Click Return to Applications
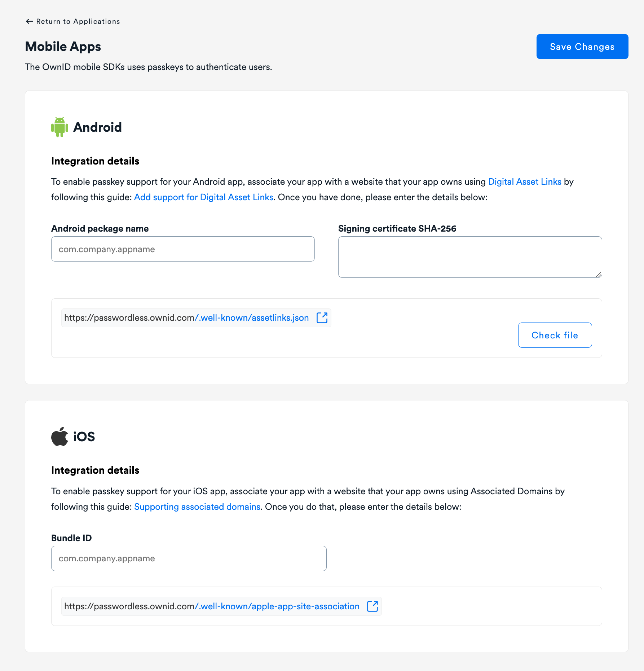This screenshot has height=671, width=644. point(78,21)
